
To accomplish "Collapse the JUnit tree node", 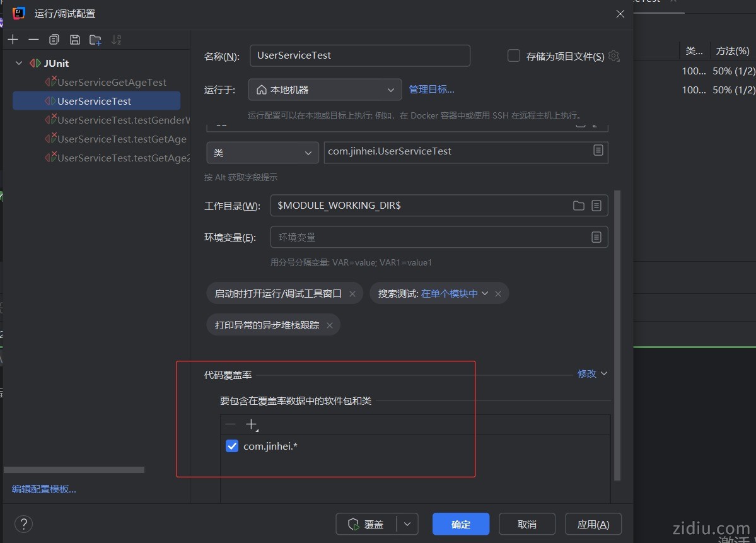I will 19,63.
